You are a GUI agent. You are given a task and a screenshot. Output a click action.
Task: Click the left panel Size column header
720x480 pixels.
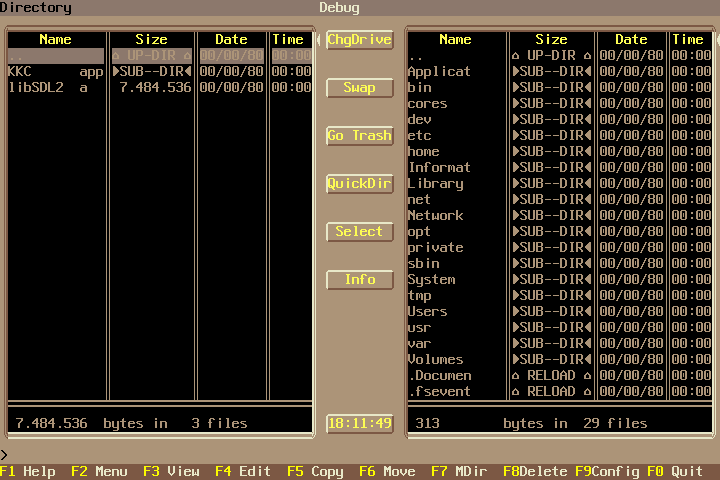click(x=151, y=40)
